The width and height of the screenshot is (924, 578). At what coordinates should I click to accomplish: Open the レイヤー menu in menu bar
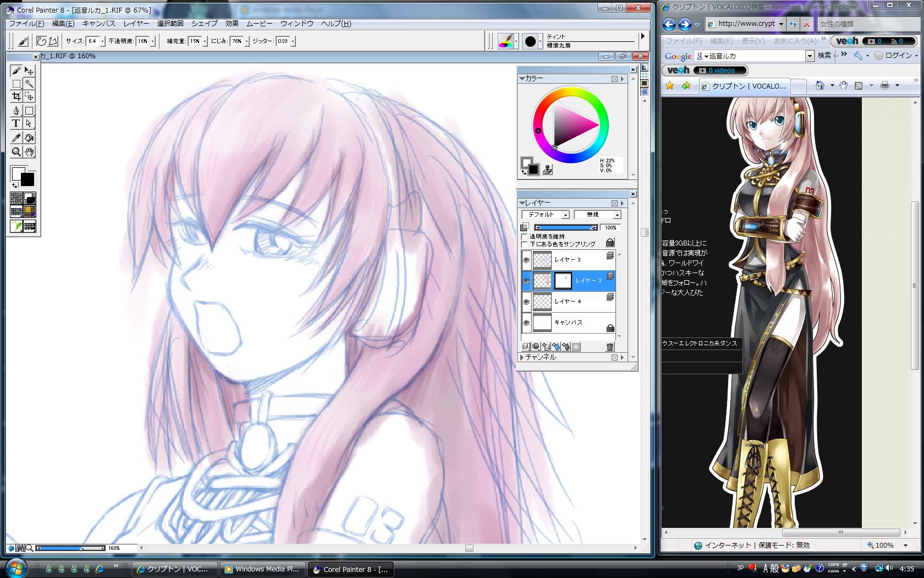tap(136, 24)
